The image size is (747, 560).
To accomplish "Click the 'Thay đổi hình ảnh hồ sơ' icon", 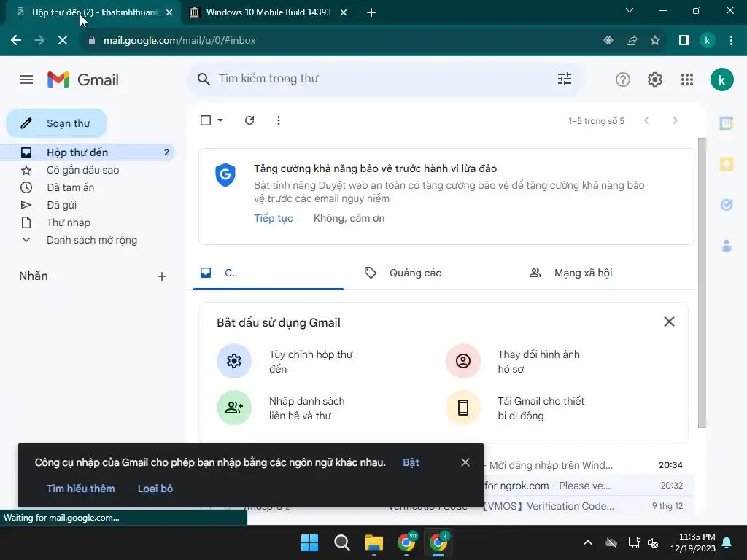I will pos(463,361).
